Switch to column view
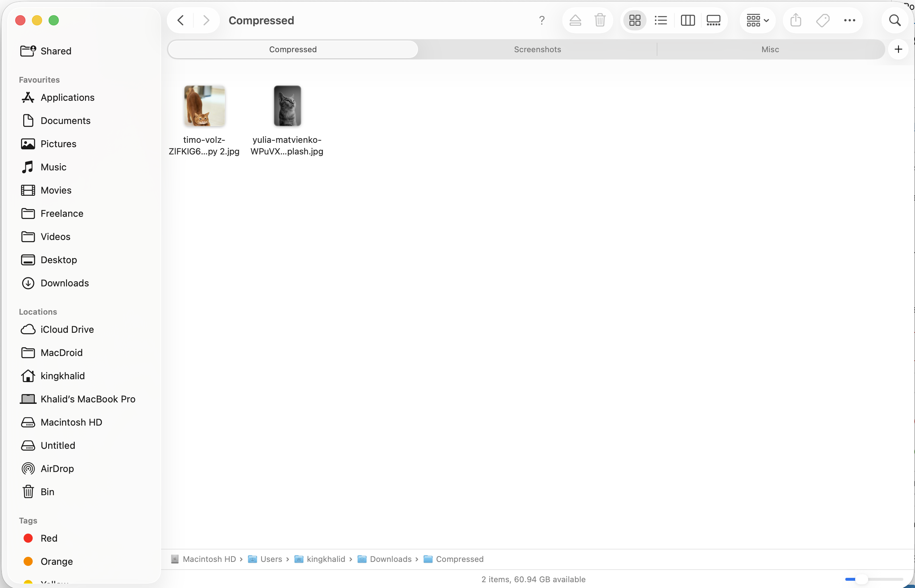The height and width of the screenshot is (588, 915). point(687,20)
